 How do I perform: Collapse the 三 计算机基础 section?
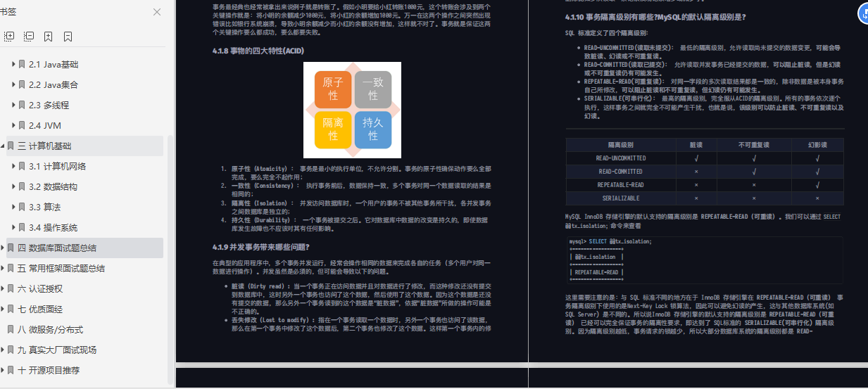point(3,146)
